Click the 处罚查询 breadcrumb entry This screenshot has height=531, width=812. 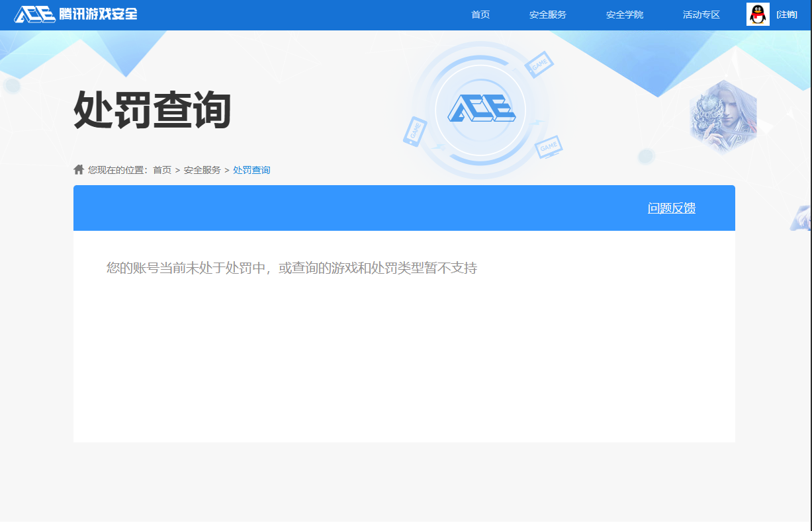pyautogui.click(x=251, y=169)
